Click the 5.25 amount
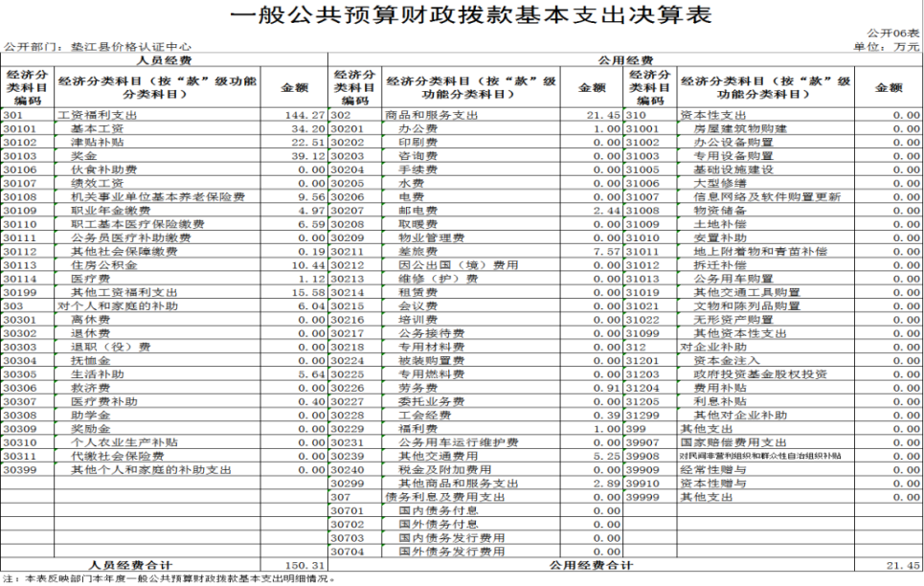Viewport: 924px width, 586px height. (607, 456)
